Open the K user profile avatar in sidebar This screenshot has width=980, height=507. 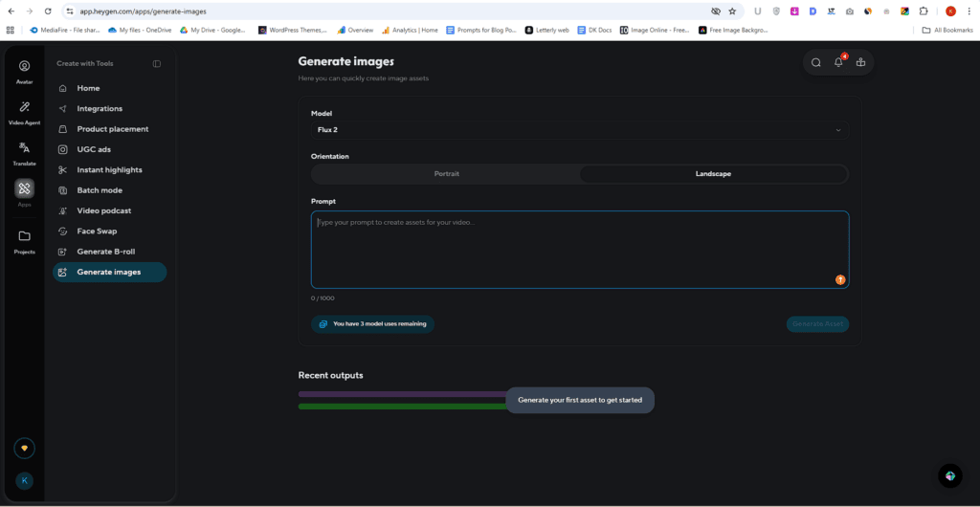click(24, 480)
